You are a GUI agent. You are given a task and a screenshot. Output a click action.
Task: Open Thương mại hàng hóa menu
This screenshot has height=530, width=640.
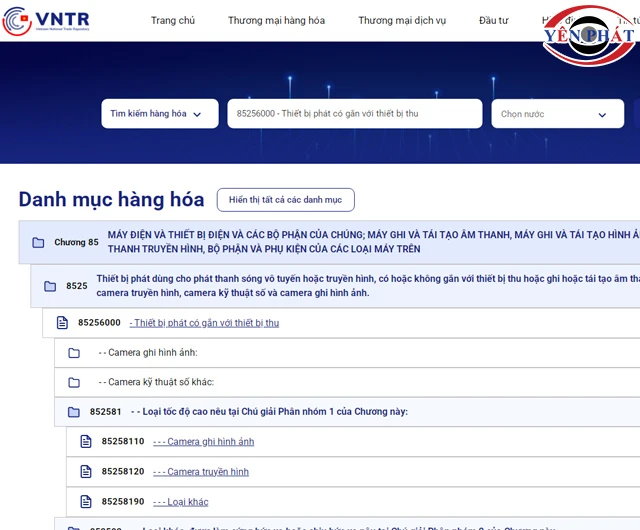(x=276, y=21)
